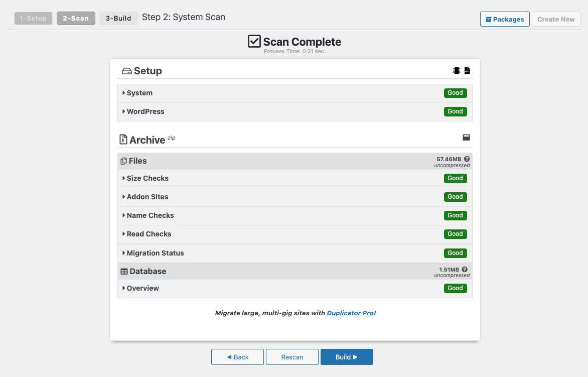Viewport: 588px width, 377px height.
Task: Click the hard drive icon beside Setup
Action: pyautogui.click(x=127, y=71)
